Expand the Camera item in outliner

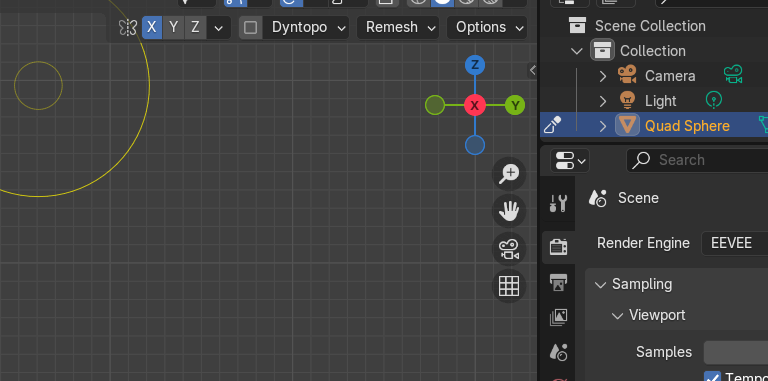pyautogui.click(x=603, y=76)
